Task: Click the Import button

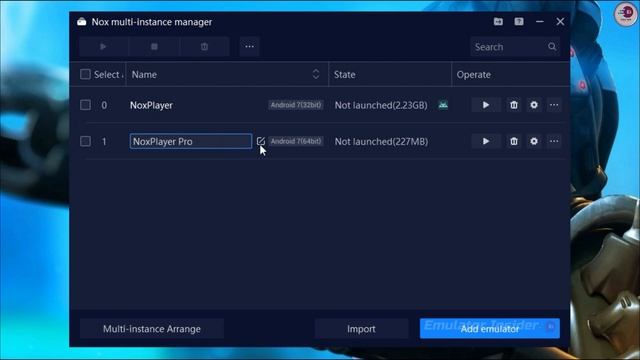Action: pos(361,329)
